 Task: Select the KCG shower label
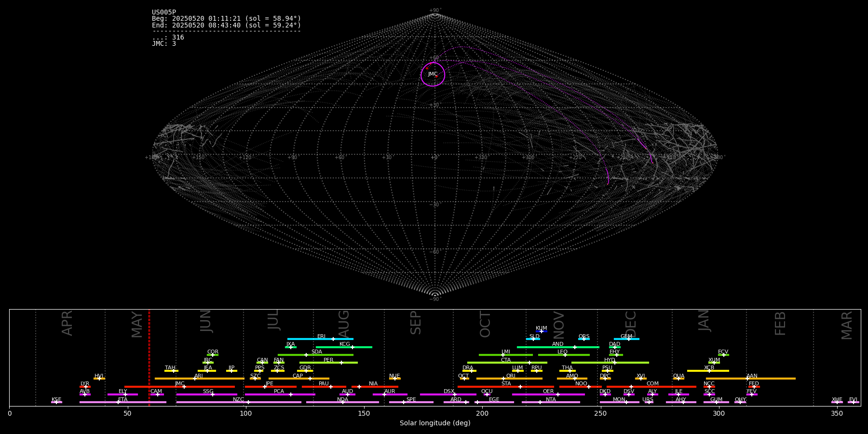tap(344, 344)
